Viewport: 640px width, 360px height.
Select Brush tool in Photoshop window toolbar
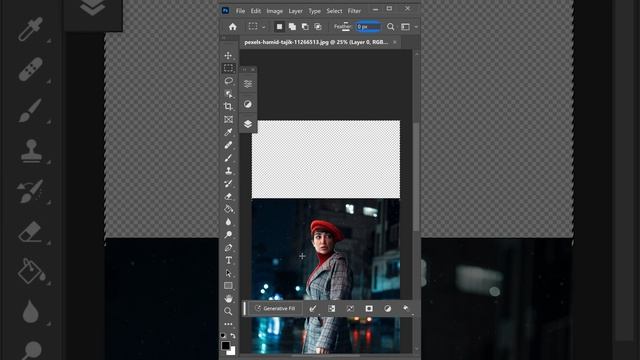coord(228,158)
